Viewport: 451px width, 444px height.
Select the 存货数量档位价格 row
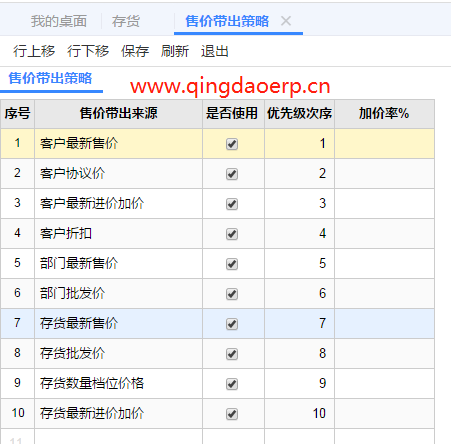[x=217, y=384]
